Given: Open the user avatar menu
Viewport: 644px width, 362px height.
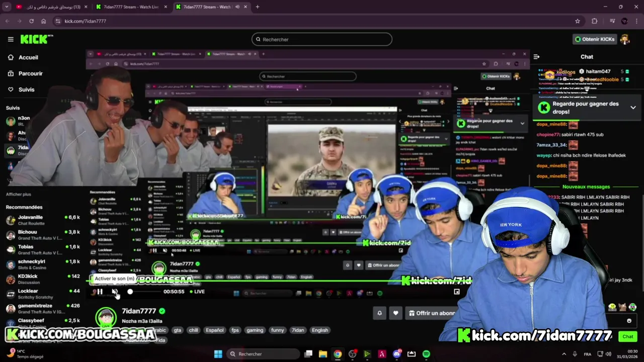Looking at the screenshot, I should tap(625, 39).
